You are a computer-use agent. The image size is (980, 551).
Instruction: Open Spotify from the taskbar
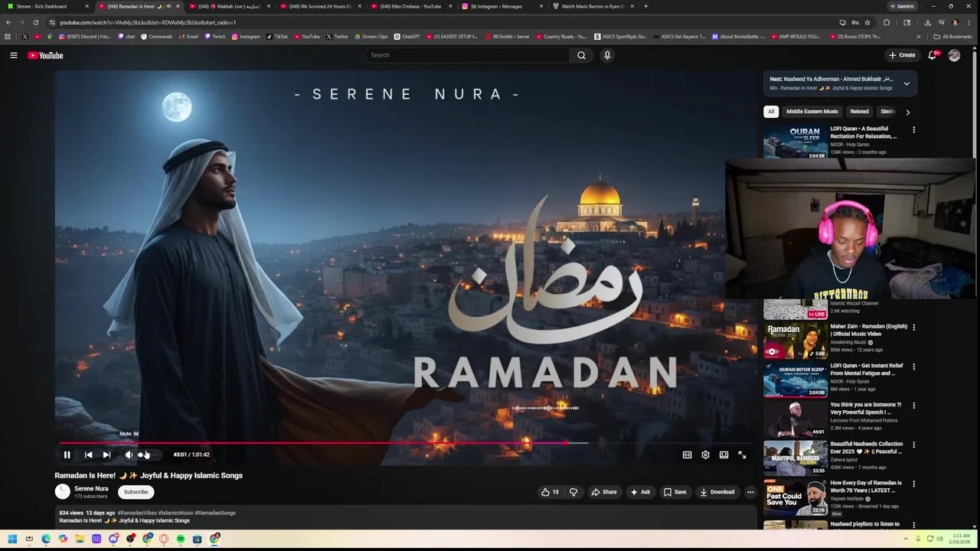[x=181, y=539]
